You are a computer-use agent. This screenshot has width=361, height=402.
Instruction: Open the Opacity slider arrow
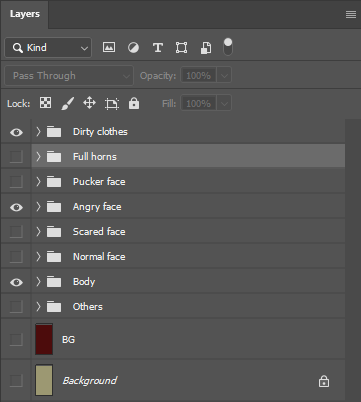(x=224, y=76)
